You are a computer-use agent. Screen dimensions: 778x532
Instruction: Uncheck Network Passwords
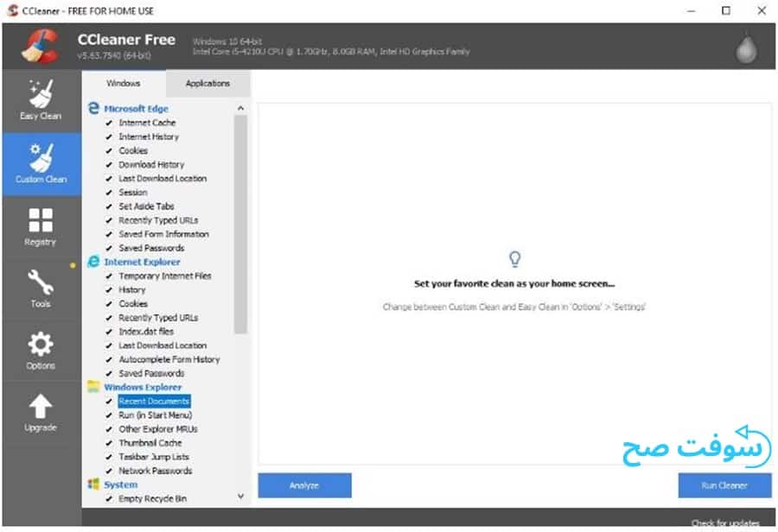click(x=109, y=471)
